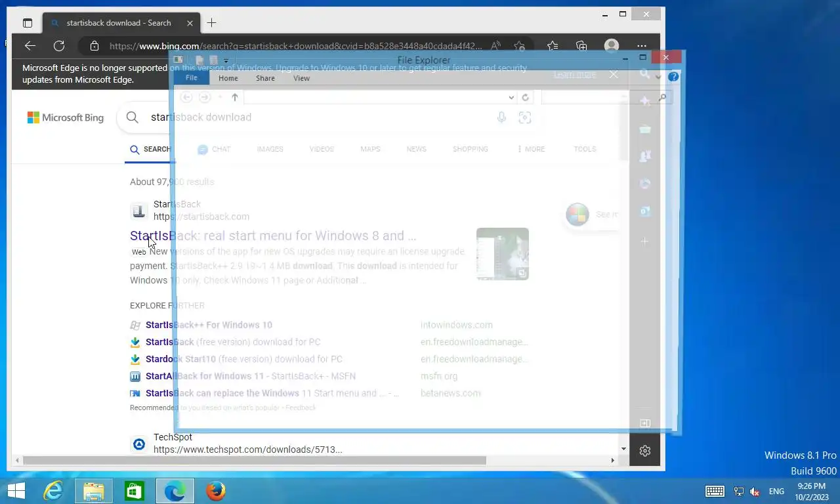Select the startisback download Edge tab

[118, 23]
